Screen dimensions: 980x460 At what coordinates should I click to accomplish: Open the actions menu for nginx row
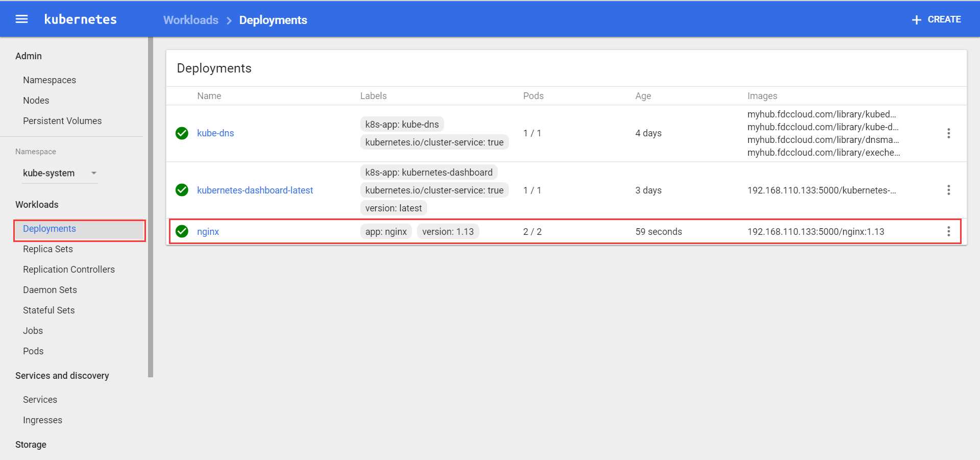948,232
